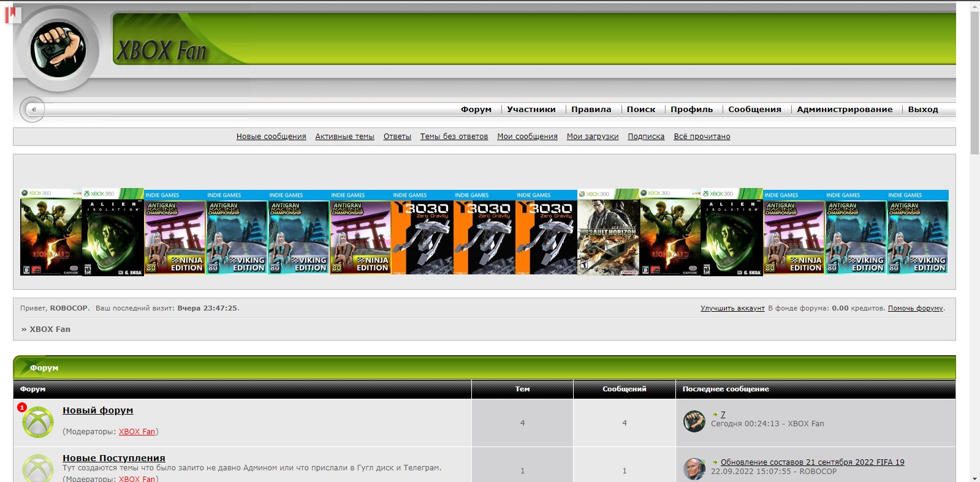
Task: Click the timestamp 22.09.2022 15:07:55 - ROBOCOP
Action: pos(773,472)
